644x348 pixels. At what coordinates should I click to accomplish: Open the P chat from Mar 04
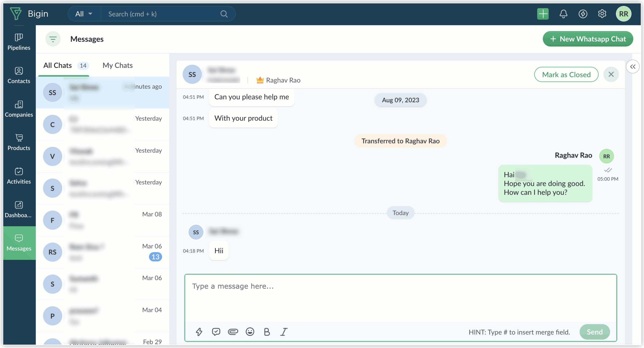102,316
